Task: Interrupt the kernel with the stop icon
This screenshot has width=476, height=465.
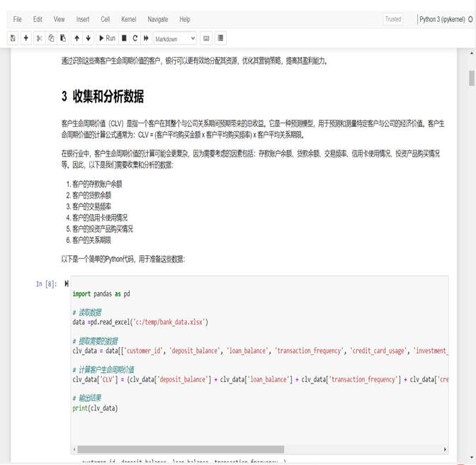Action: 125,38
